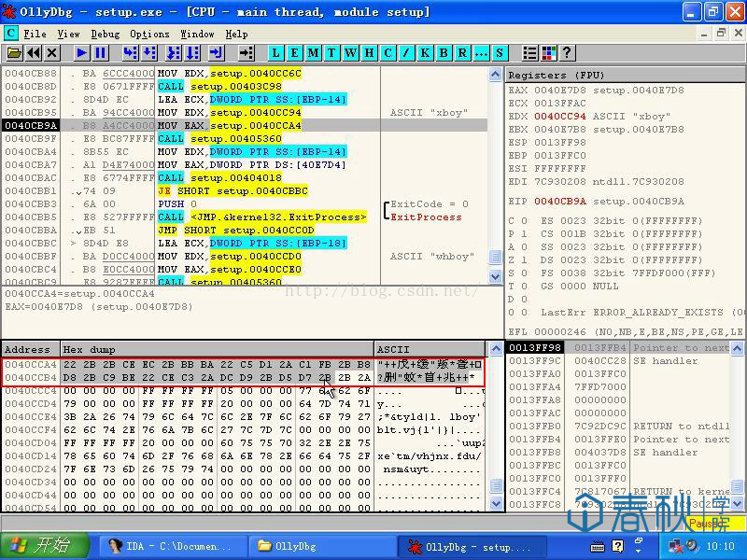Image resolution: width=747 pixels, height=560 pixels.
Task: Show Run trace with dots button
Action: point(481,53)
